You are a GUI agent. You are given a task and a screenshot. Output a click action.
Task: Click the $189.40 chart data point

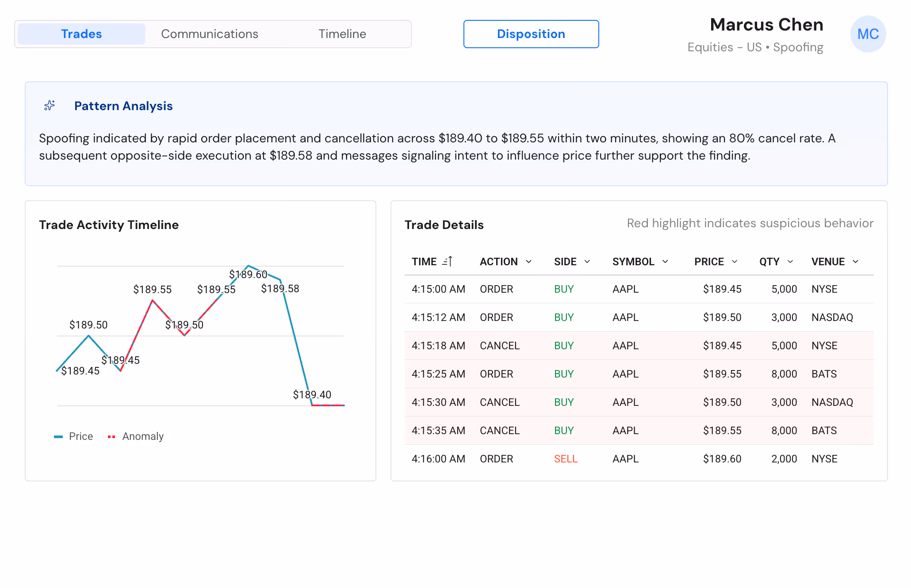(312, 405)
